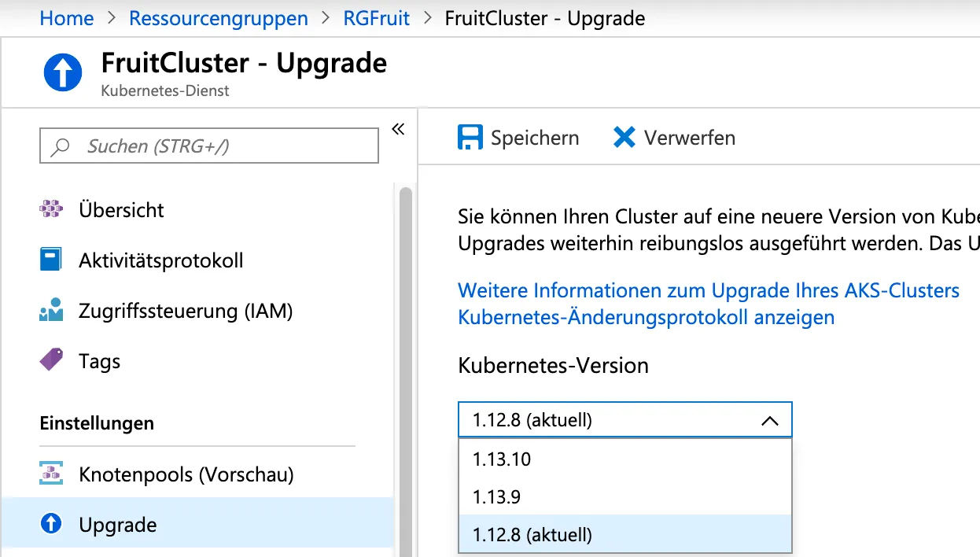Choose version 1.13.9 in dropdown

(497, 497)
